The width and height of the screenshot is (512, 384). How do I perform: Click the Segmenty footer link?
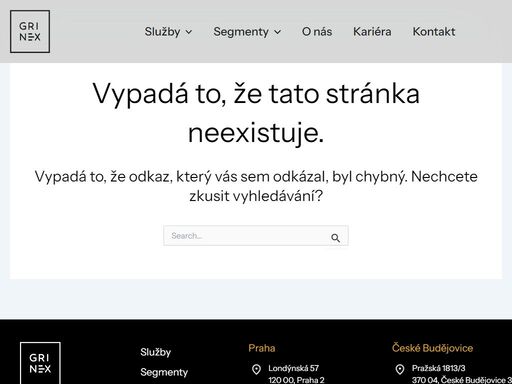pos(164,372)
